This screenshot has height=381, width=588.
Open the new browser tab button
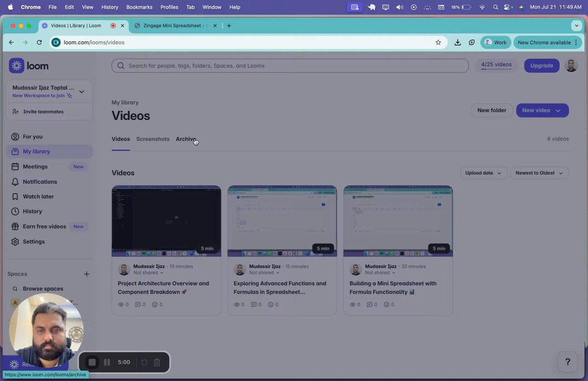tap(229, 26)
